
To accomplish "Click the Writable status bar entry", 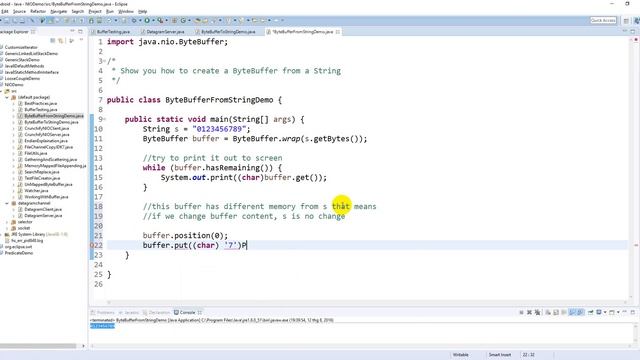I will (x=460, y=355).
